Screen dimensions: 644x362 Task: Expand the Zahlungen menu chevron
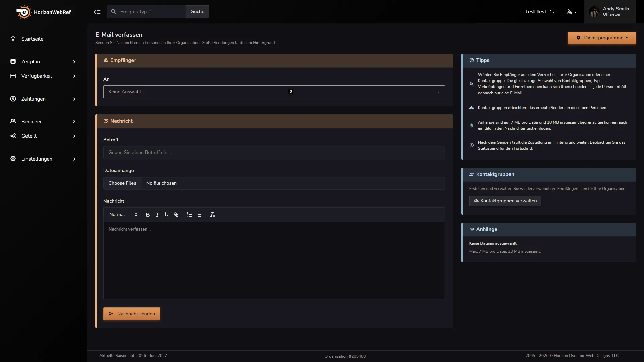click(74, 99)
